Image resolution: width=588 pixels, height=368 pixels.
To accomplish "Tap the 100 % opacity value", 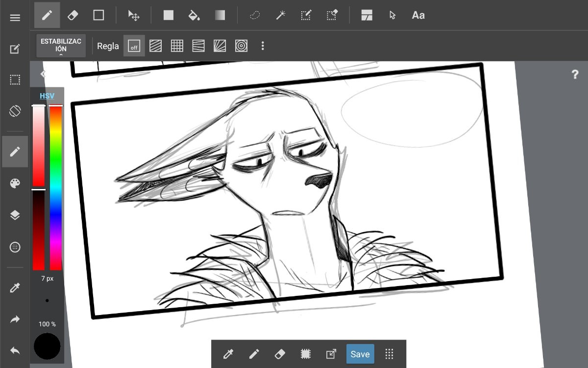I will [47, 324].
